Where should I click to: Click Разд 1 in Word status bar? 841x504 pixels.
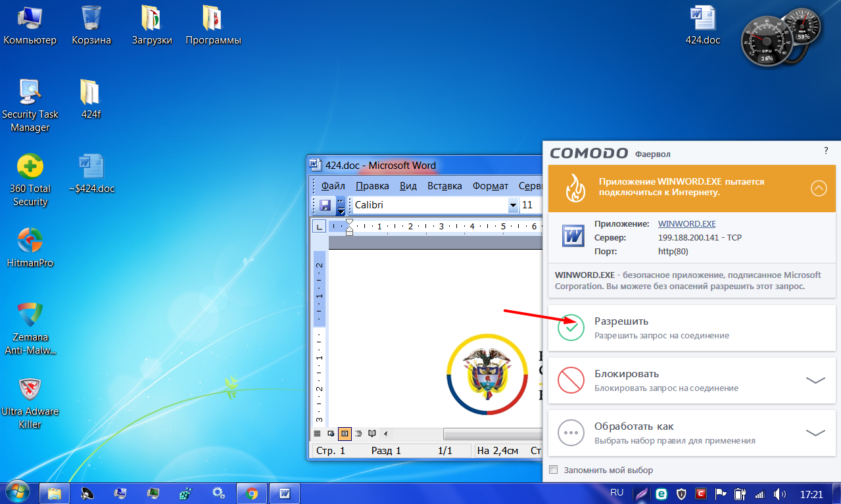pos(386,451)
